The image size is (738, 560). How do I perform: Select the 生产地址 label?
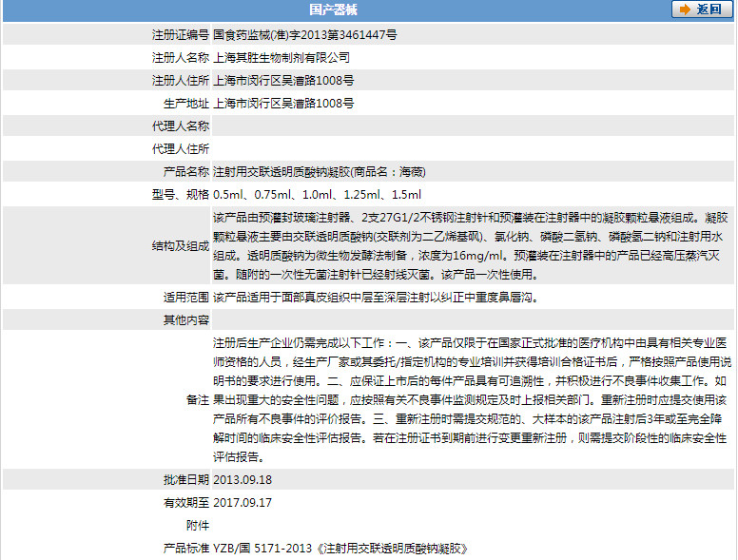click(185, 103)
